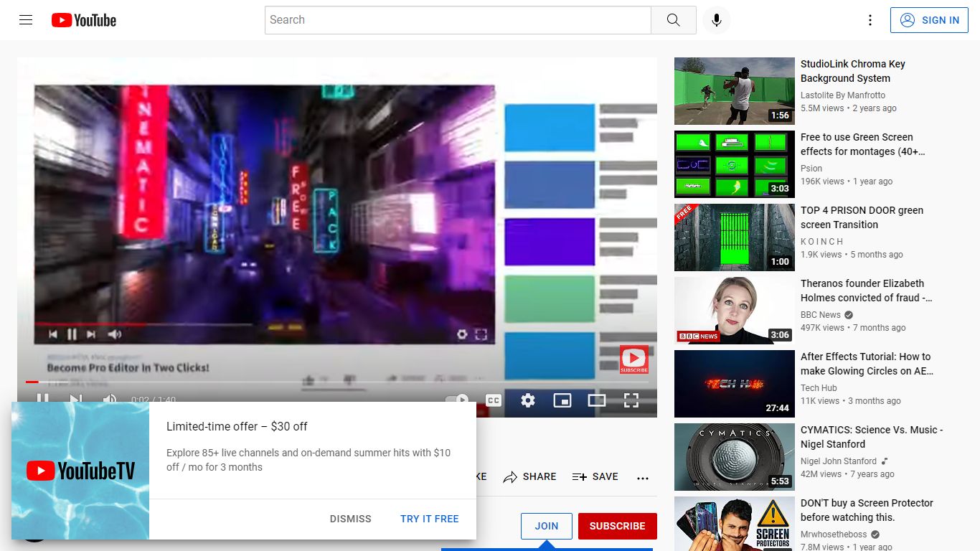Open the PRISON DOOR green screen thumbnail
The height and width of the screenshot is (551, 980).
(x=735, y=237)
